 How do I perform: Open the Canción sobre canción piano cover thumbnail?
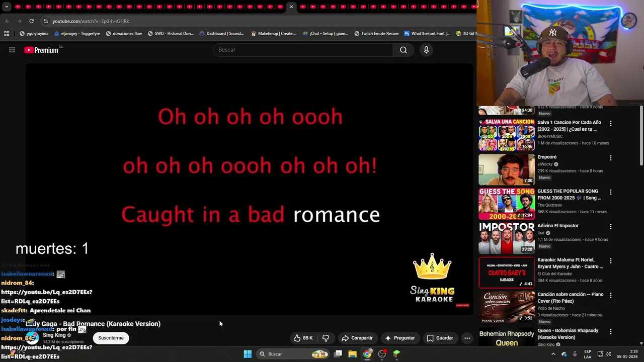pyautogui.click(x=507, y=307)
